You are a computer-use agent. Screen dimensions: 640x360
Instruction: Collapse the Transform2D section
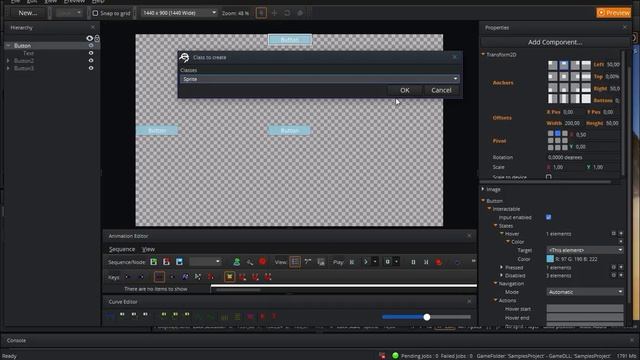483,54
